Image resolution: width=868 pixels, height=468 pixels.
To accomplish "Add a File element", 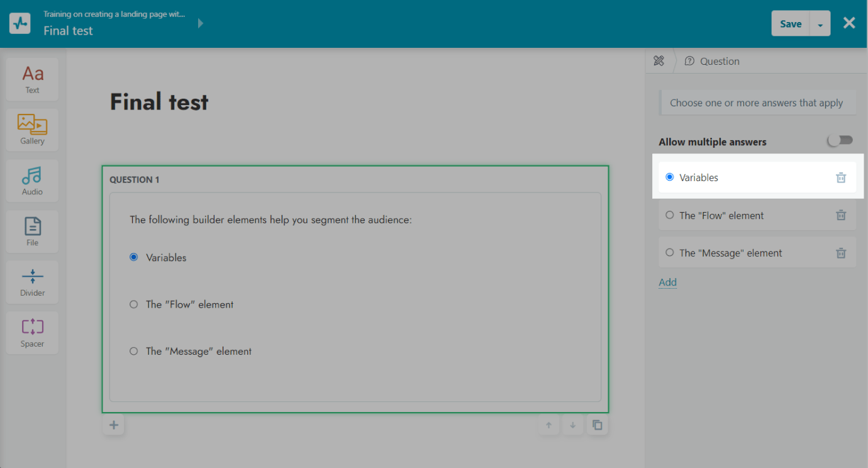I will pos(32,231).
